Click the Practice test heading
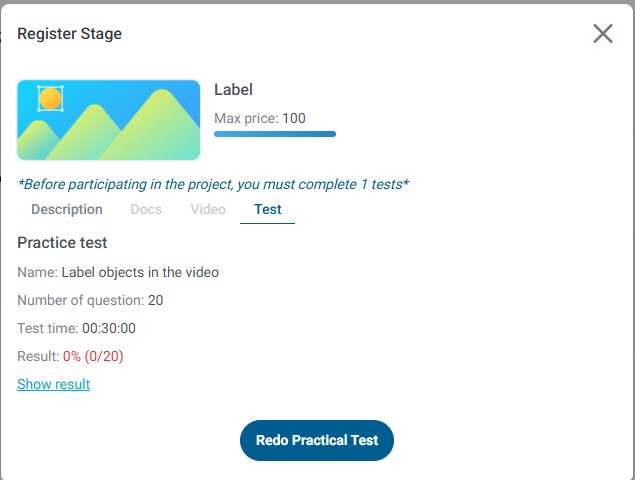Viewport: 635px width, 480px height. point(62,242)
